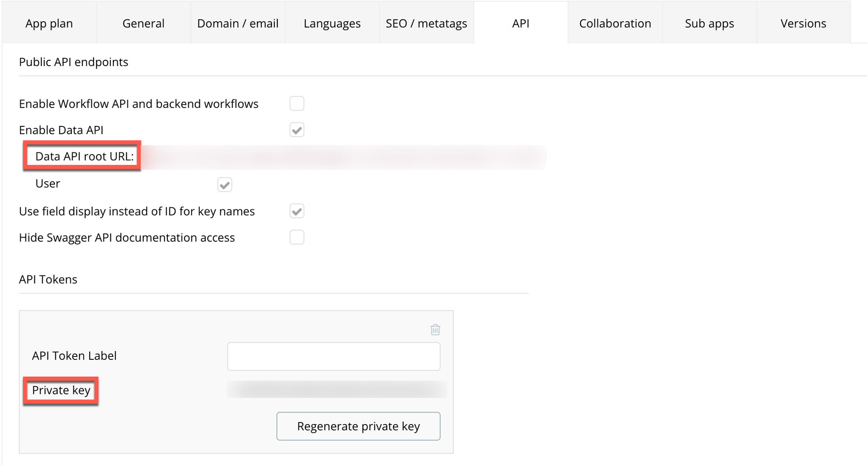Delete the API token using the trash icon
The width and height of the screenshot is (868, 466).
[435, 329]
